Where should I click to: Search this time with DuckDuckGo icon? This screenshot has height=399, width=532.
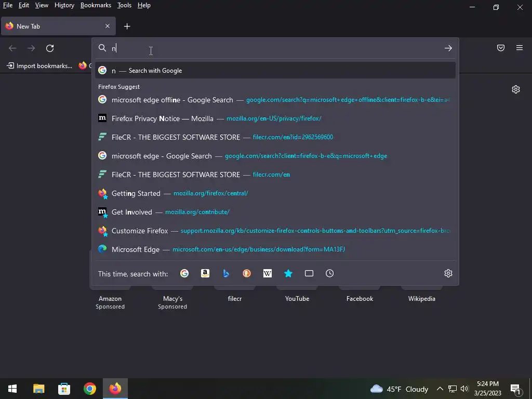pos(247,273)
